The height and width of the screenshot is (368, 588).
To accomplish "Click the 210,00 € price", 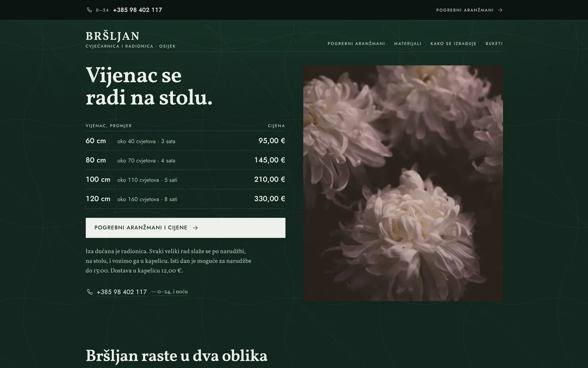I will tap(270, 179).
